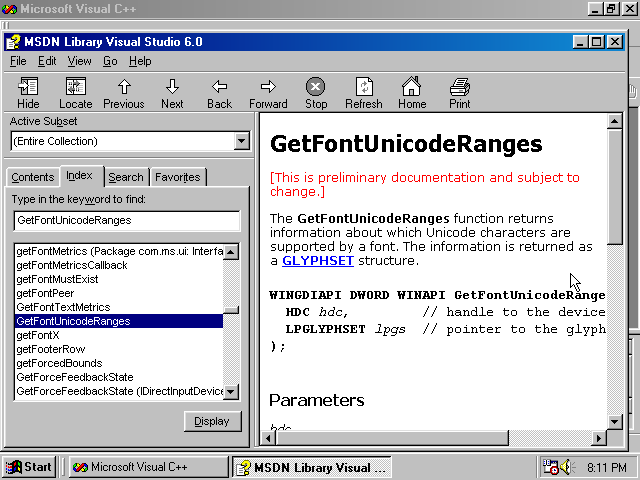This screenshot has width=640, height=480.
Task: Open the Home page
Action: click(412, 92)
